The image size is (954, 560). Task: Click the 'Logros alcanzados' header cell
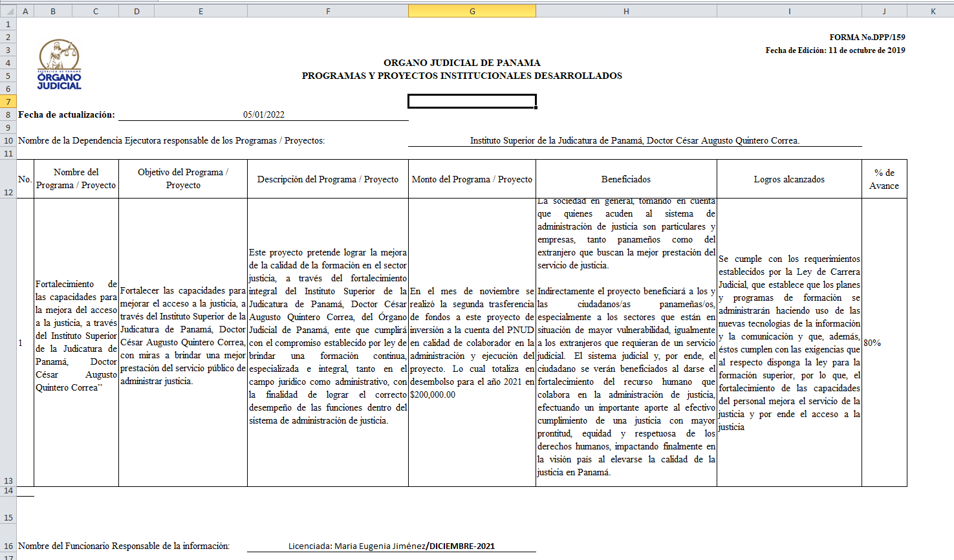click(789, 179)
